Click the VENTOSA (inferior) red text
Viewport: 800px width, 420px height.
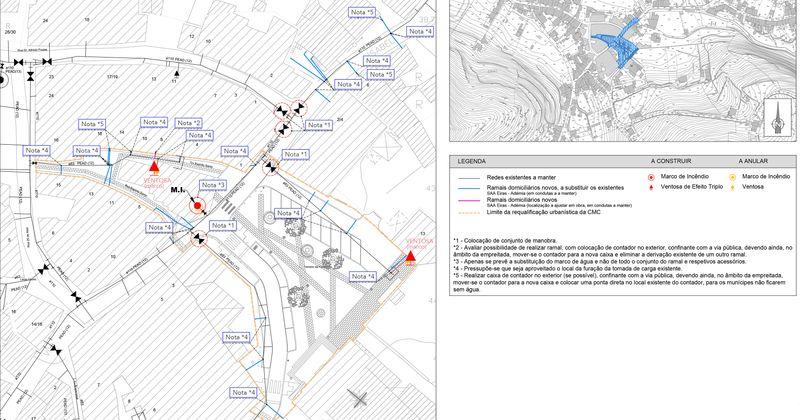pos(420,243)
